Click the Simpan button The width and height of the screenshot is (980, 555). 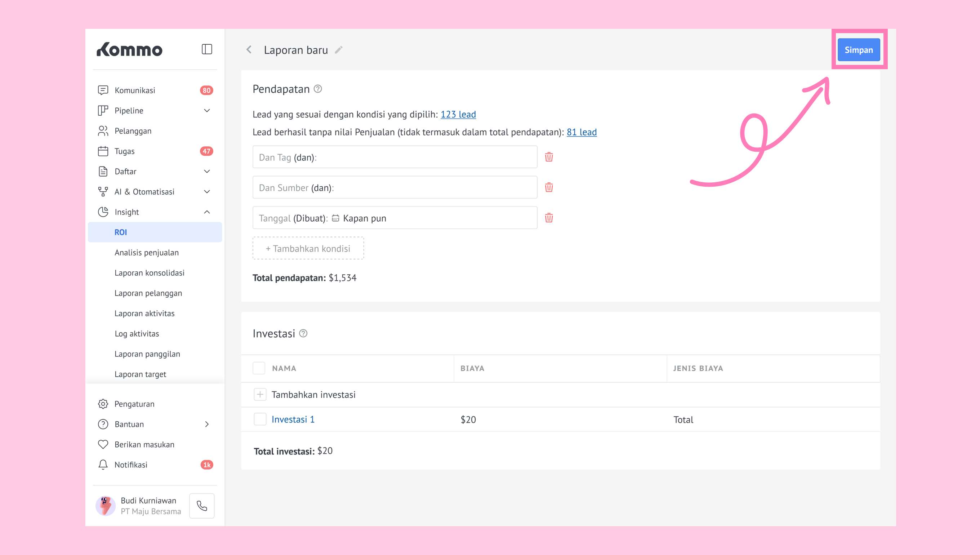(x=859, y=50)
